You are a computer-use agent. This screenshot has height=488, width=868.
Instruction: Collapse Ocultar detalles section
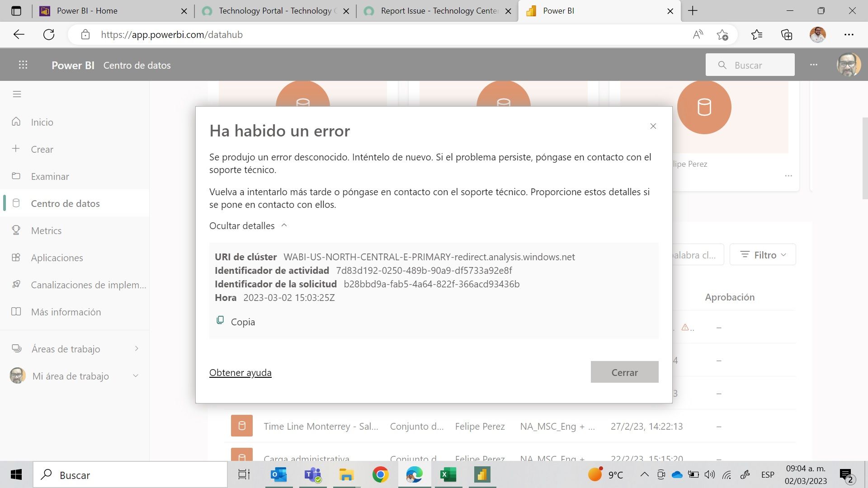248,225
